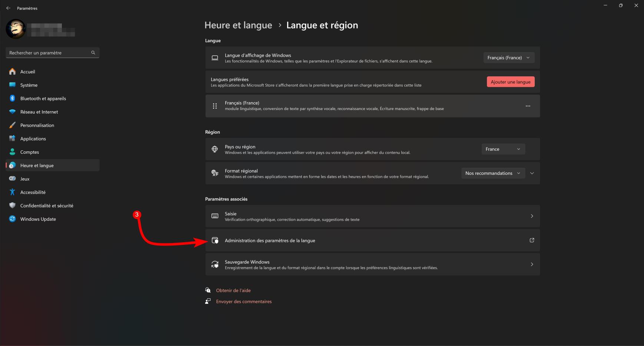
Task: Click the Accessibilité sidebar icon
Action: (x=12, y=192)
